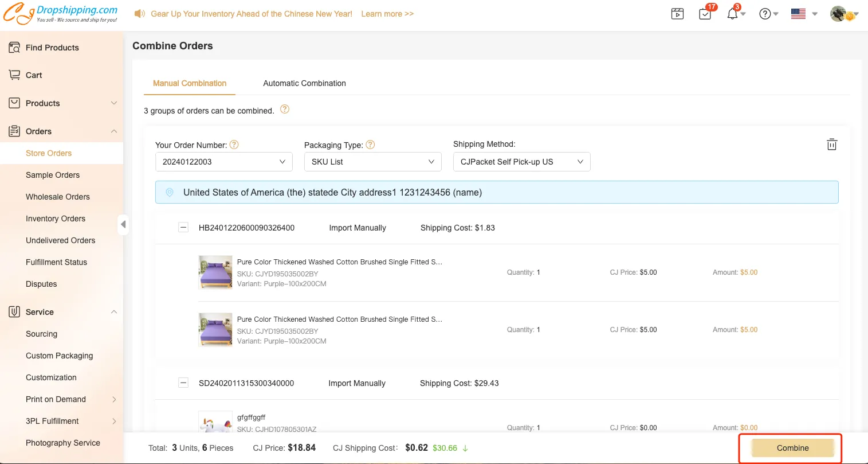Collapse the sidebar using the arrow handle
Image resolution: width=868 pixels, height=464 pixels.
[123, 224]
